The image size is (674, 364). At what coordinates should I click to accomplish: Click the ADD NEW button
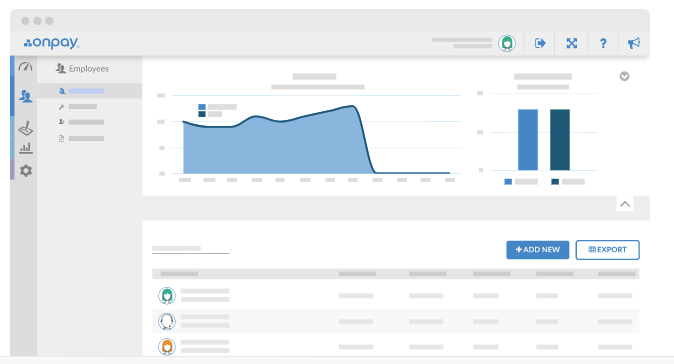point(537,250)
